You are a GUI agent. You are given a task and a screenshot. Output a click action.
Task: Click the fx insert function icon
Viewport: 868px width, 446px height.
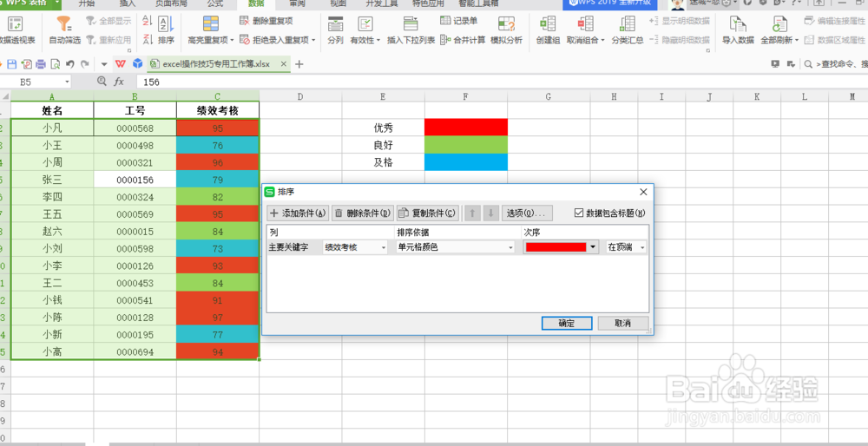pos(118,82)
